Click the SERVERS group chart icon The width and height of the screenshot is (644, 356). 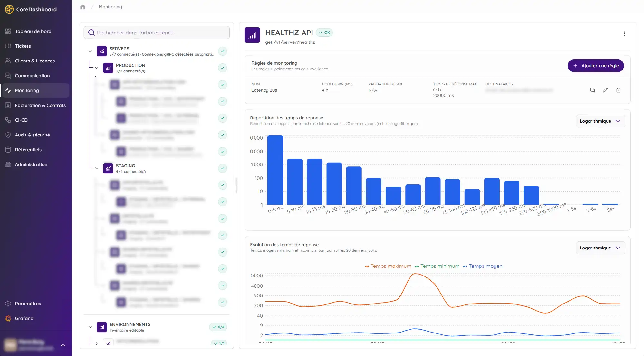(102, 51)
